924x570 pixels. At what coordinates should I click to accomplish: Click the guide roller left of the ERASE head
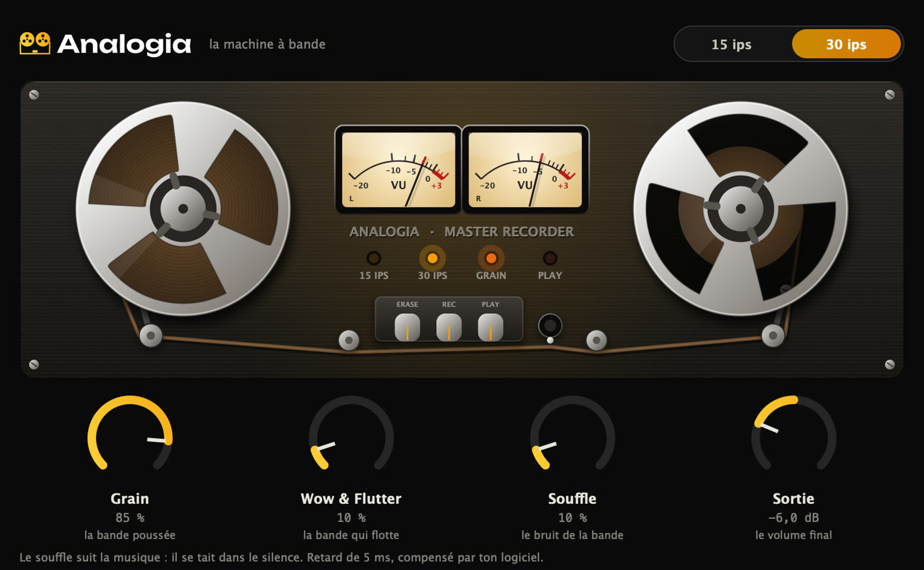[x=349, y=340]
